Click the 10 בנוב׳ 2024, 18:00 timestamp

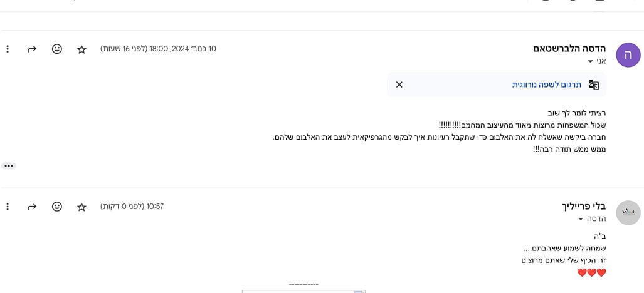tap(158, 49)
